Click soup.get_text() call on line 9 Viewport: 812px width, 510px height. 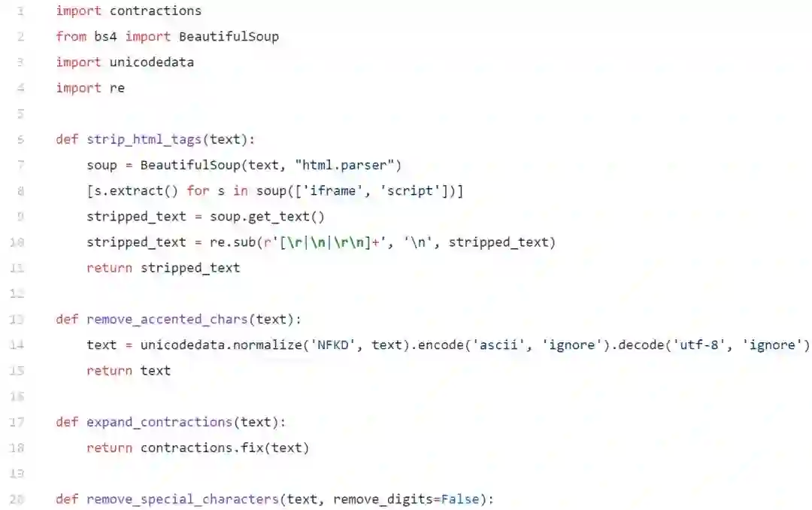pyautogui.click(x=267, y=217)
